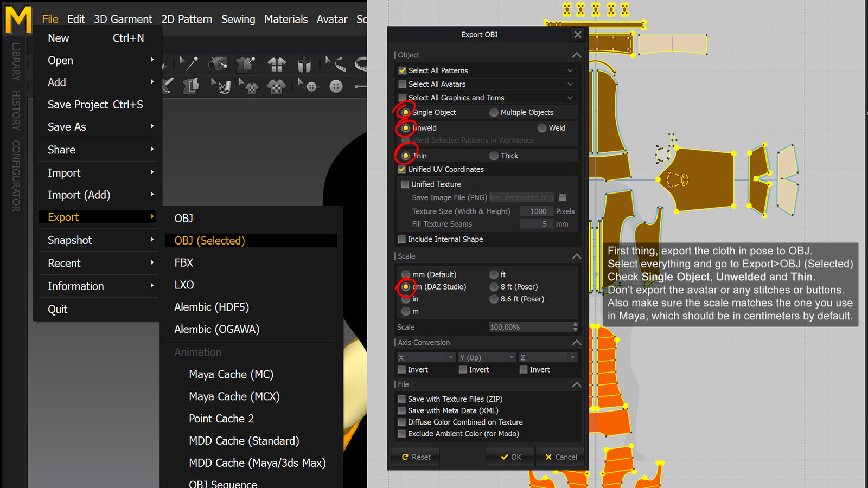This screenshot has width=868, height=488.
Task: Open the X axis dropdown
Action: [x=426, y=357]
